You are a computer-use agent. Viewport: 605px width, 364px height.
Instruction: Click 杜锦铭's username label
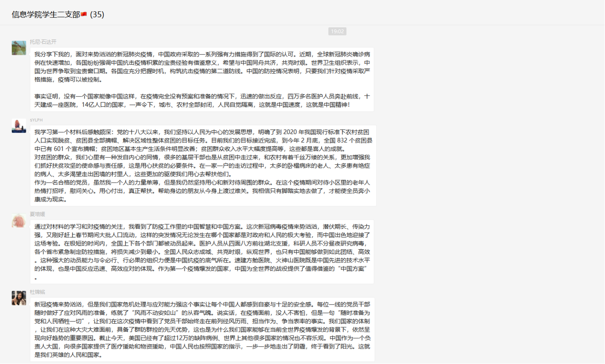point(37,292)
